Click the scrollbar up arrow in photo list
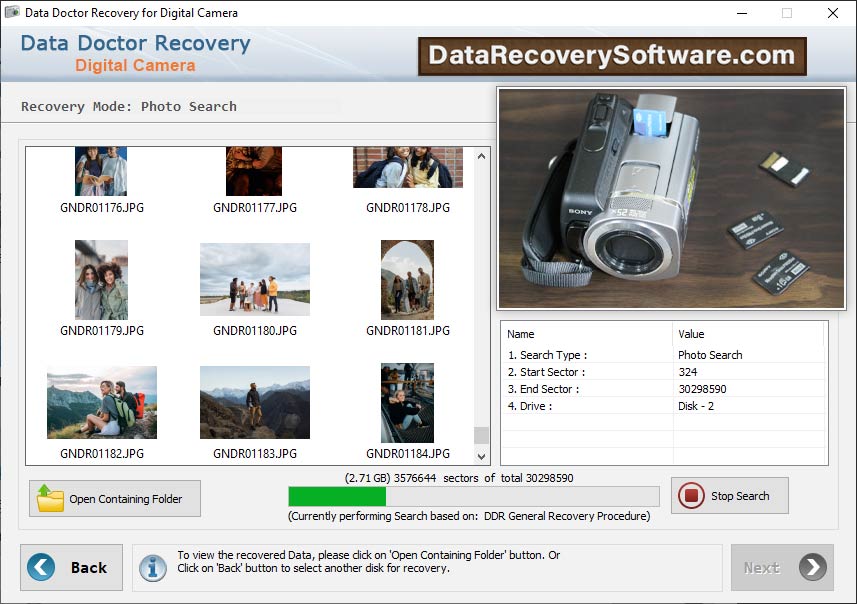Viewport: 857px width, 604px height. click(x=481, y=155)
